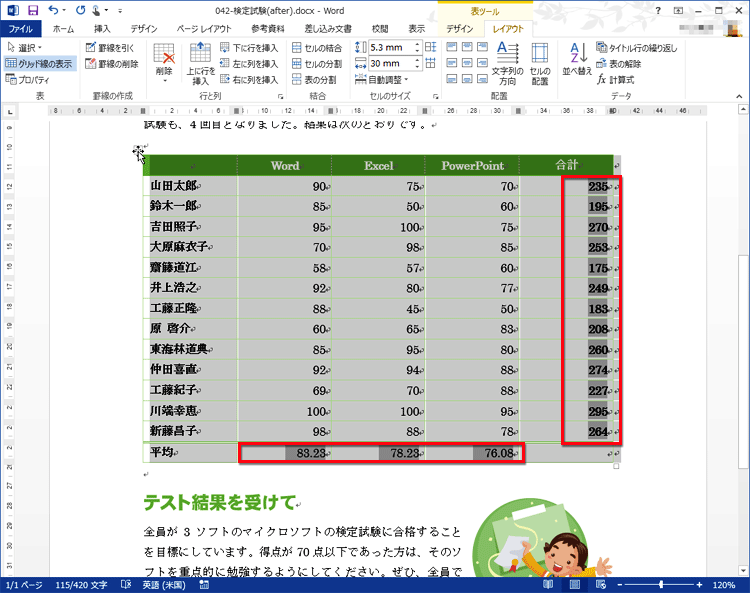Select align top right cell alignment
The image size is (750, 593).
point(483,47)
